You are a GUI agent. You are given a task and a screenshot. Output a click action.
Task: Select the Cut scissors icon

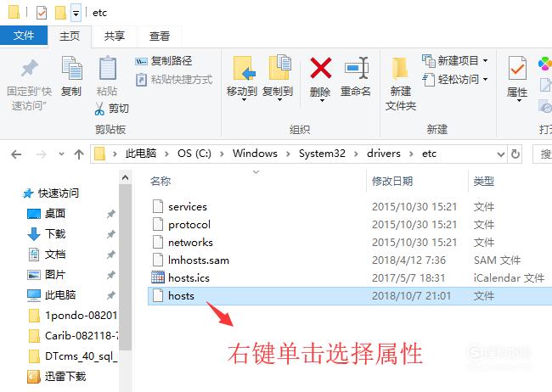pos(99,109)
